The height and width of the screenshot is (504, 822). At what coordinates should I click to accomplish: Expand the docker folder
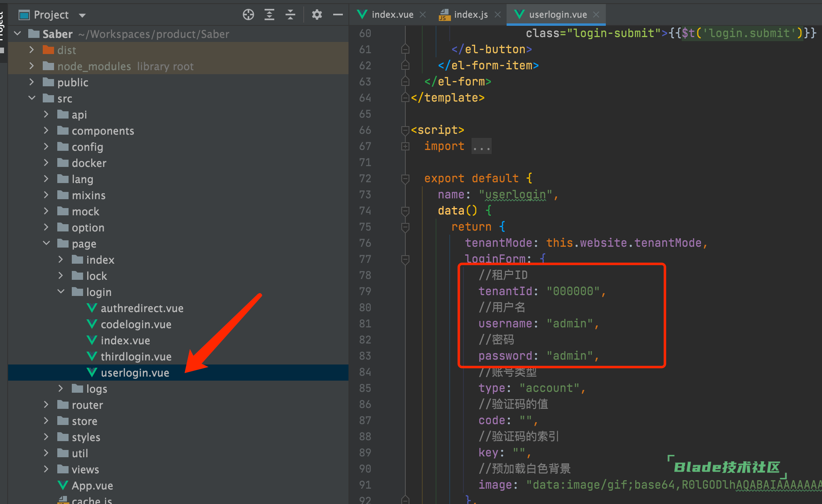click(x=46, y=162)
